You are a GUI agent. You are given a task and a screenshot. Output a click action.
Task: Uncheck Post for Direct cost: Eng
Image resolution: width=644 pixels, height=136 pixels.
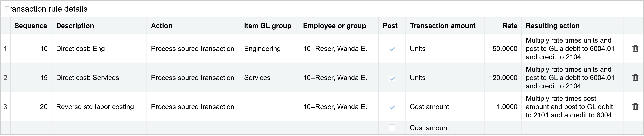click(392, 49)
